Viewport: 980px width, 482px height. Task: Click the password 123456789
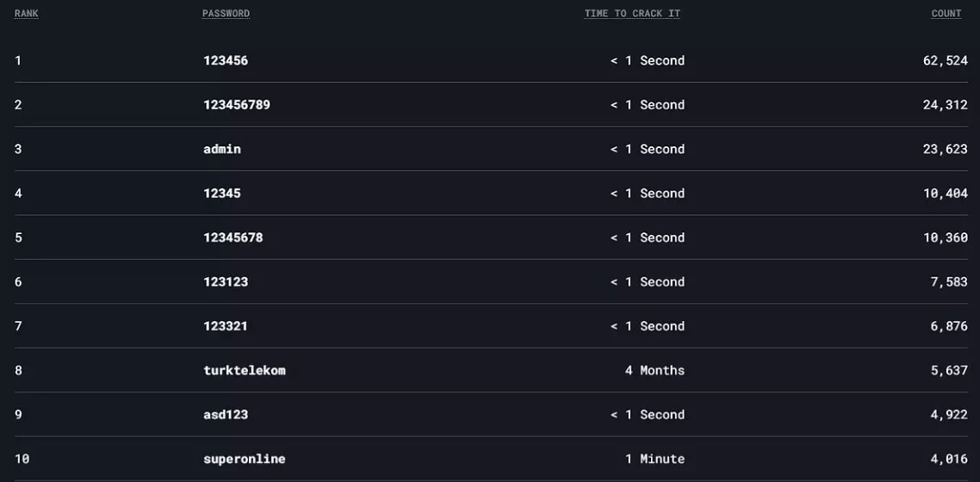(237, 105)
